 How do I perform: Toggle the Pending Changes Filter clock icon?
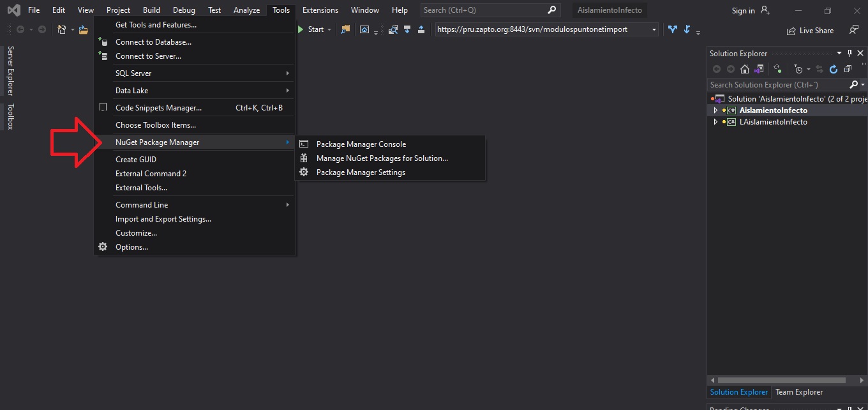799,69
